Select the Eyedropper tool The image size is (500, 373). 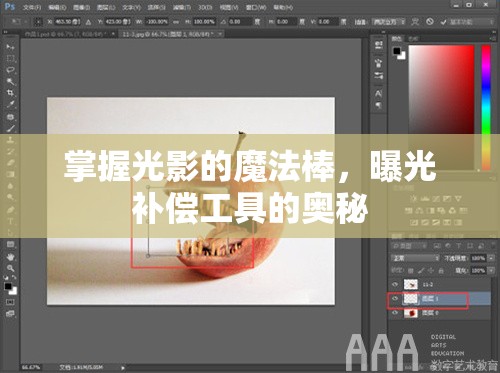pos(10,104)
